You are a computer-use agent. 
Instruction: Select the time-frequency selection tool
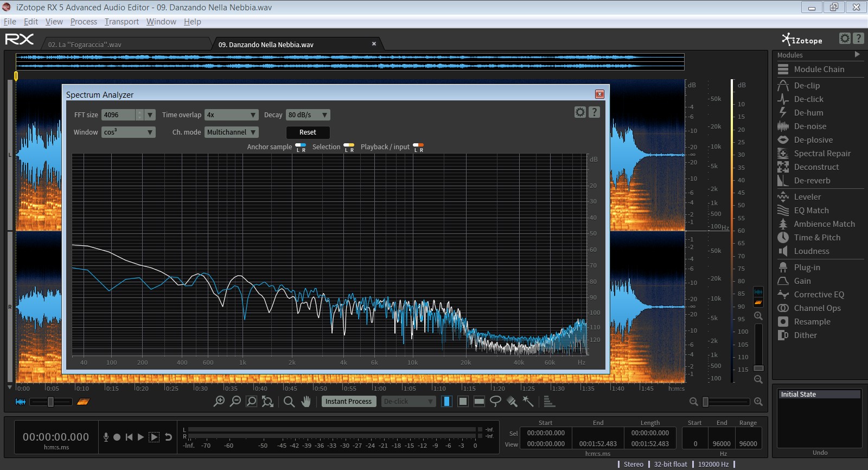pos(463,402)
